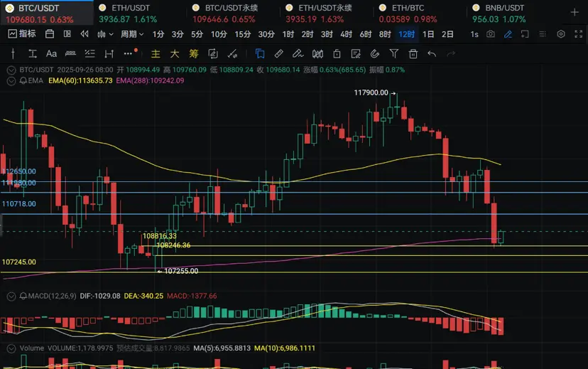Screen dimensions: 588x369
Task: Select the 12时 timeframe
Action: (x=406, y=34)
